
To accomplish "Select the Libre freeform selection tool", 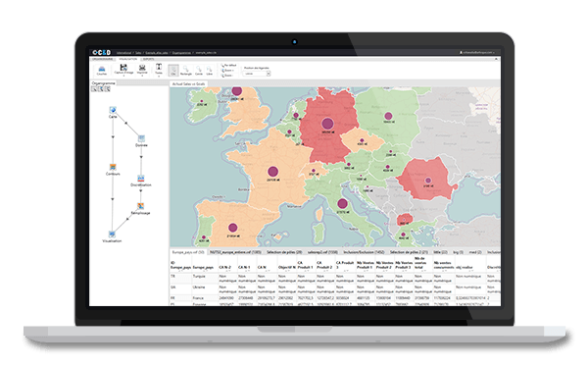I will click(210, 71).
